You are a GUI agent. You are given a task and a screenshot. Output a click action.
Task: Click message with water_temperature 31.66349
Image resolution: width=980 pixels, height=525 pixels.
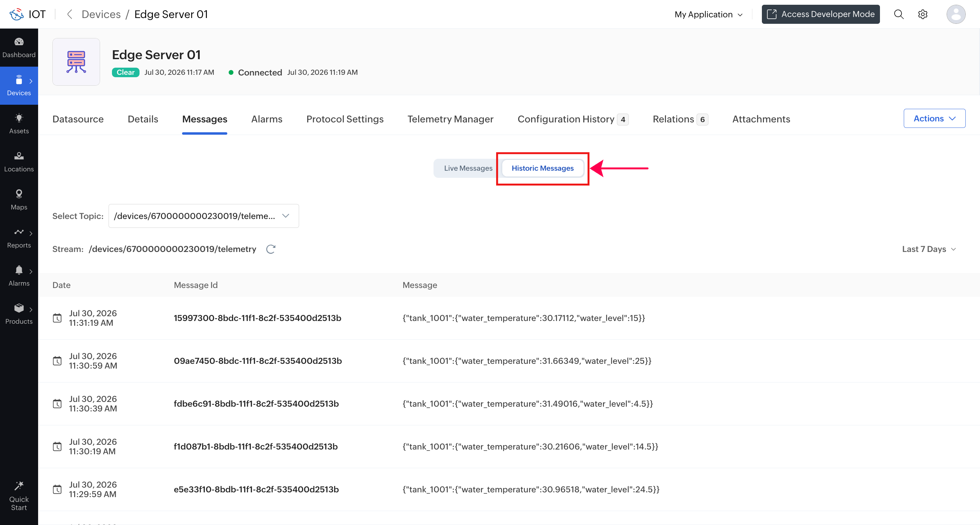pos(527,361)
